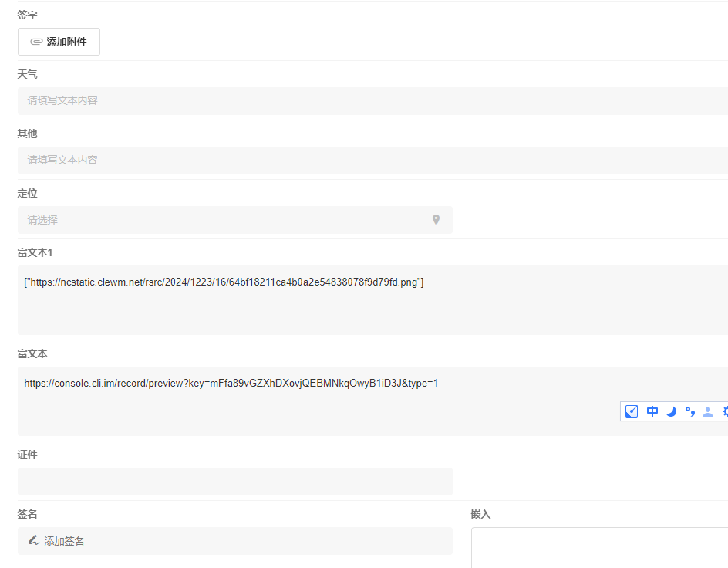Click the ncstatic.clewm.net PNG URL text
The image size is (728, 568).
[x=224, y=282]
